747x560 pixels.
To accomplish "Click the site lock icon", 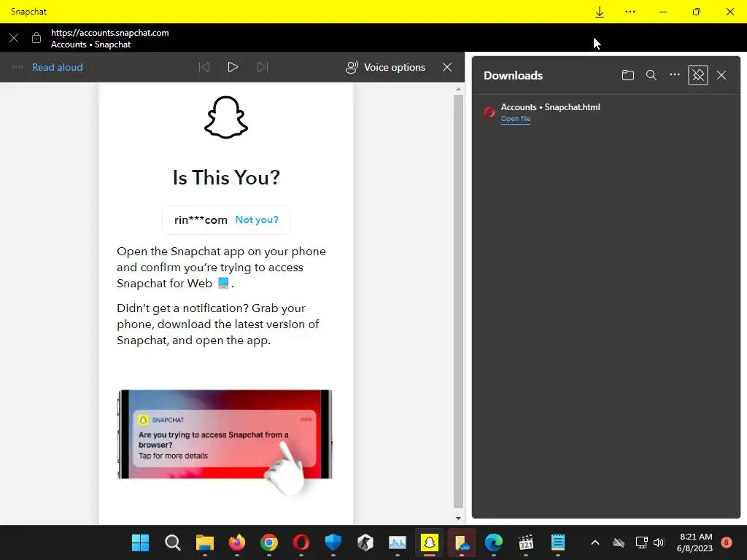I will (x=36, y=38).
